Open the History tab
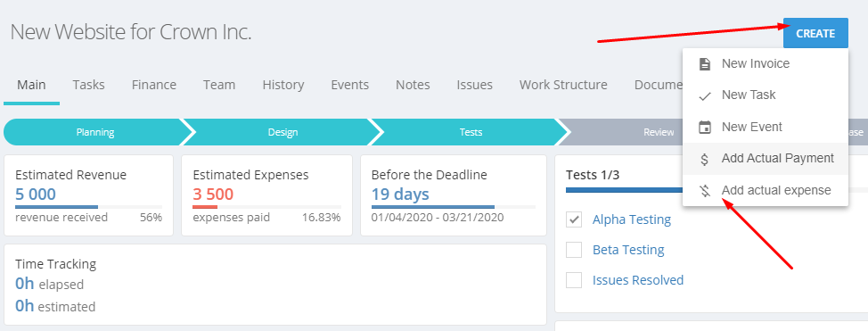Screen dimensions: 868x331 pyautogui.click(x=283, y=85)
